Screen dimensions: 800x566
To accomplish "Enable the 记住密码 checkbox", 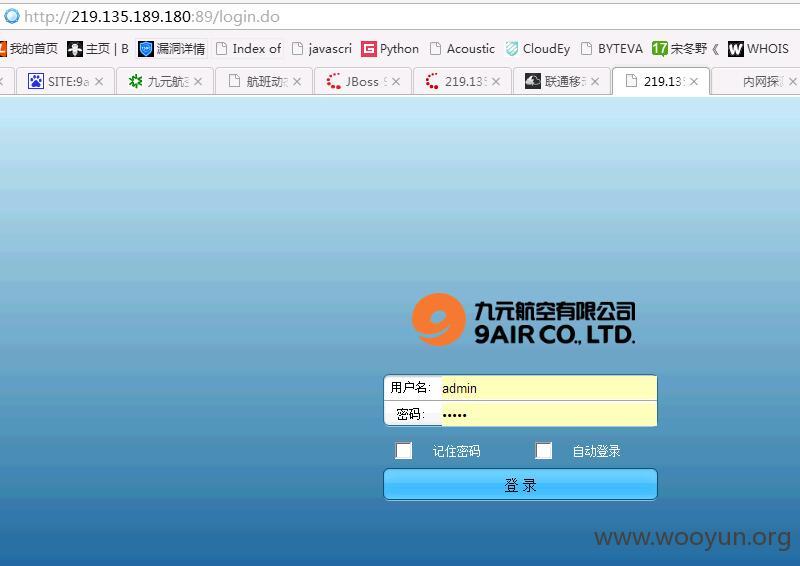I will click(x=404, y=451).
